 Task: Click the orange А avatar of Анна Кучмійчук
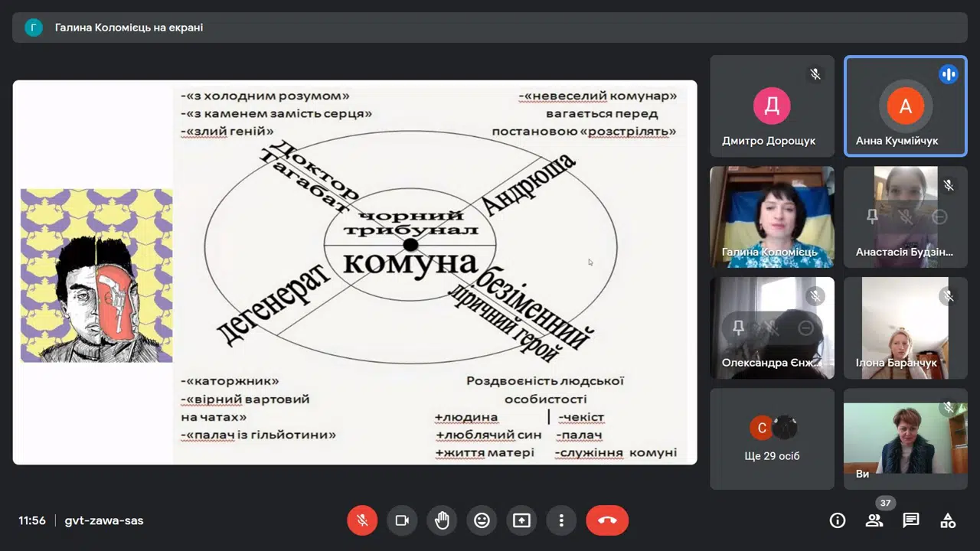pos(906,106)
